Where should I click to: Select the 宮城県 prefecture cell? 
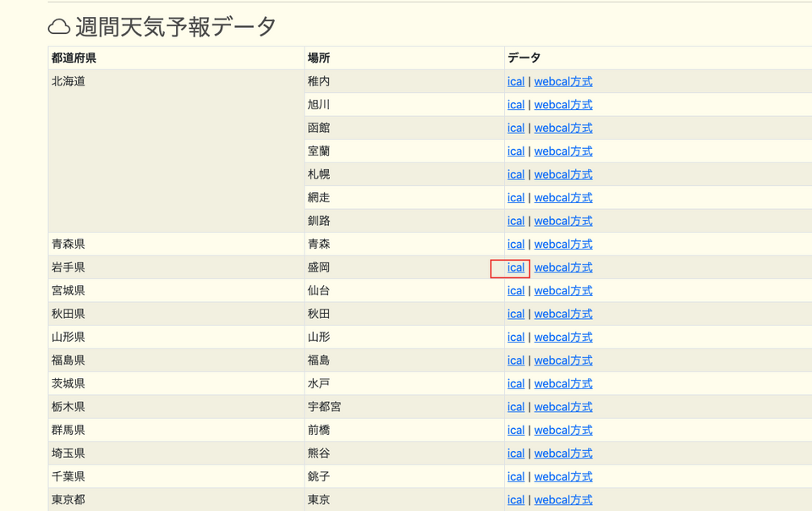(x=176, y=291)
